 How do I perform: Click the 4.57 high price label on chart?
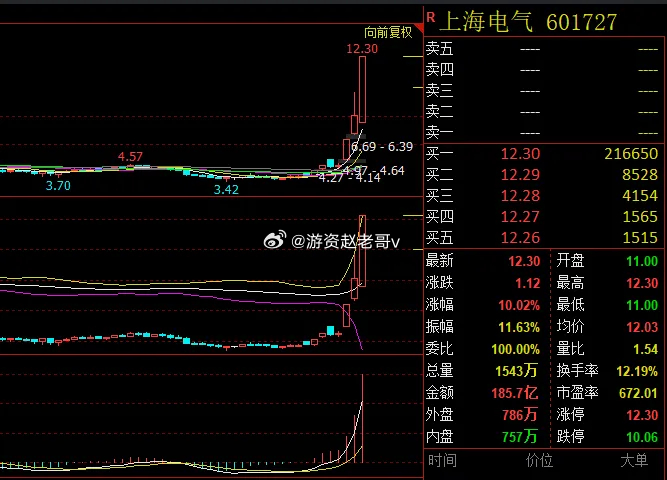[x=130, y=157]
